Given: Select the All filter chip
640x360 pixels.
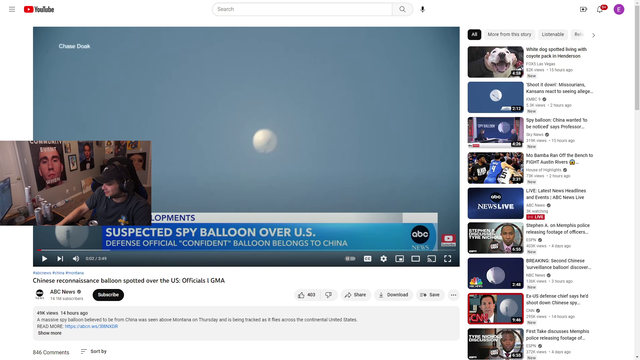Looking at the screenshot, I should tap(474, 35).
